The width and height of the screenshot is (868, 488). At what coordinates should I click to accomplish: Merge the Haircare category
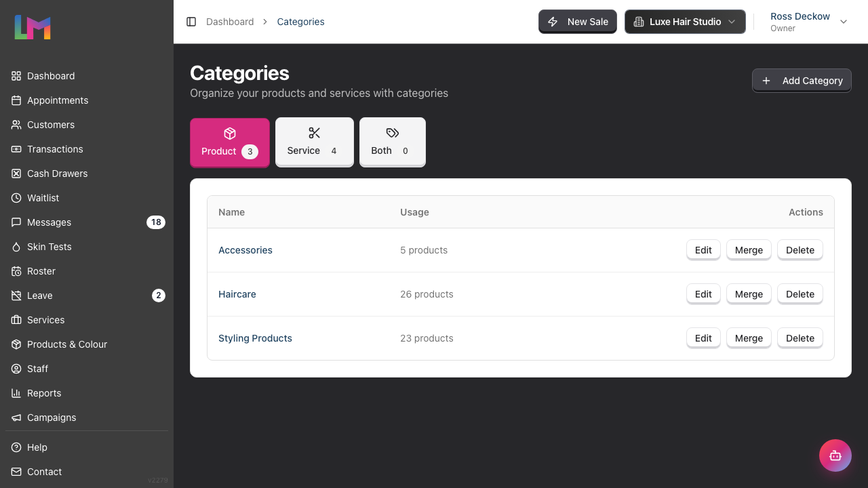[749, 294]
